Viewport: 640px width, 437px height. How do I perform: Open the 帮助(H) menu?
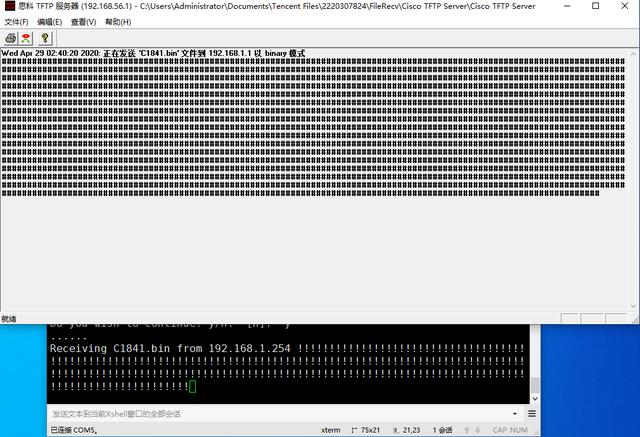tap(118, 22)
